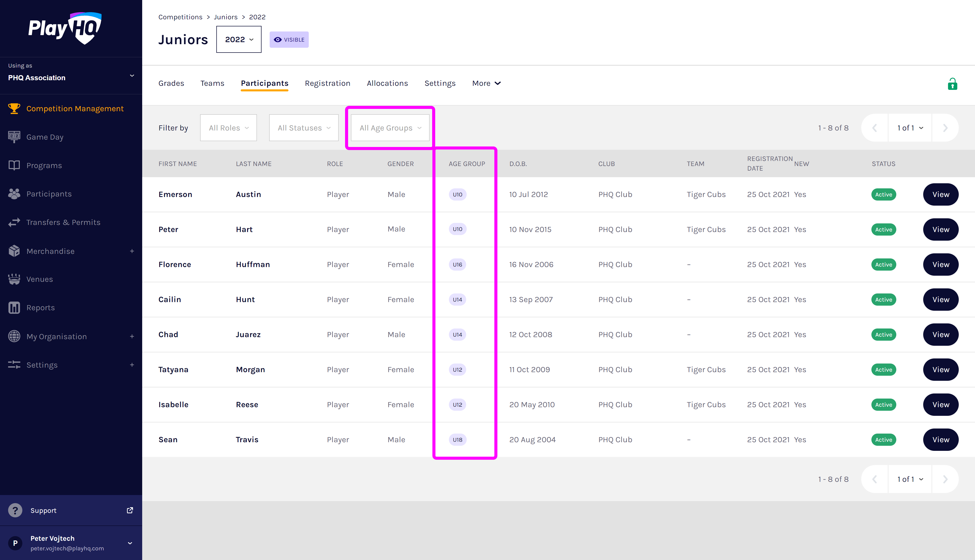Click the Programs book icon
This screenshot has height=560, width=975.
tap(14, 165)
